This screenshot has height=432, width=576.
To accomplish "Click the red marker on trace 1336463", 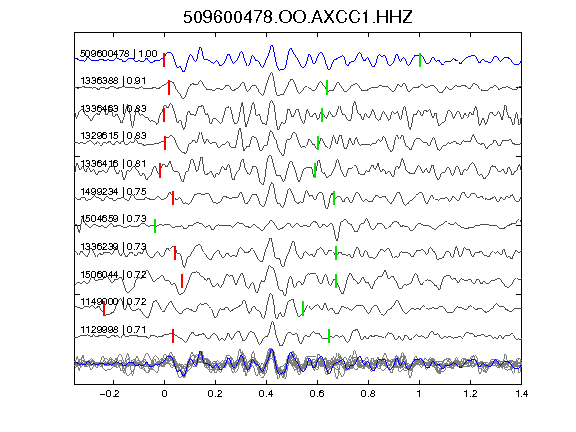I will 164,115.
